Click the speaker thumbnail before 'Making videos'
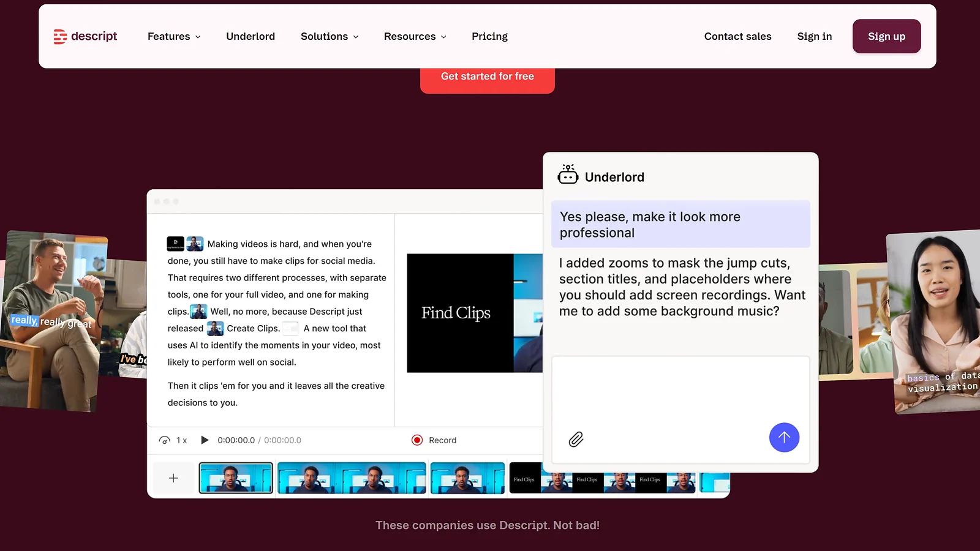The height and width of the screenshot is (551, 980). 195,244
